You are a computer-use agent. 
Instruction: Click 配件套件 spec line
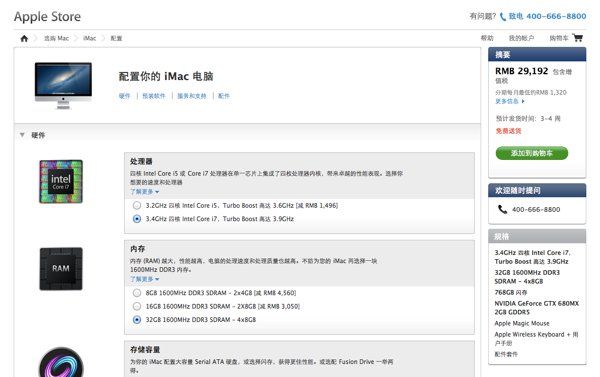(x=506, y=354)
